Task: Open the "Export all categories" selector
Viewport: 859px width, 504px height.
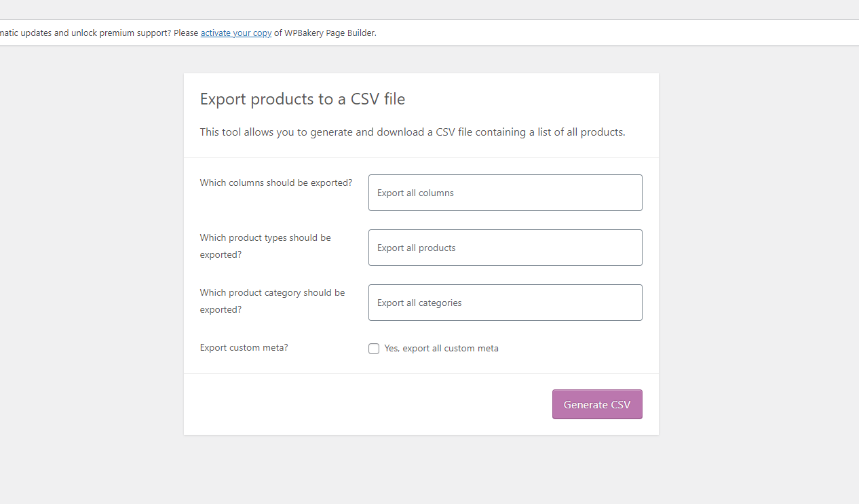Action: [505, 303]
